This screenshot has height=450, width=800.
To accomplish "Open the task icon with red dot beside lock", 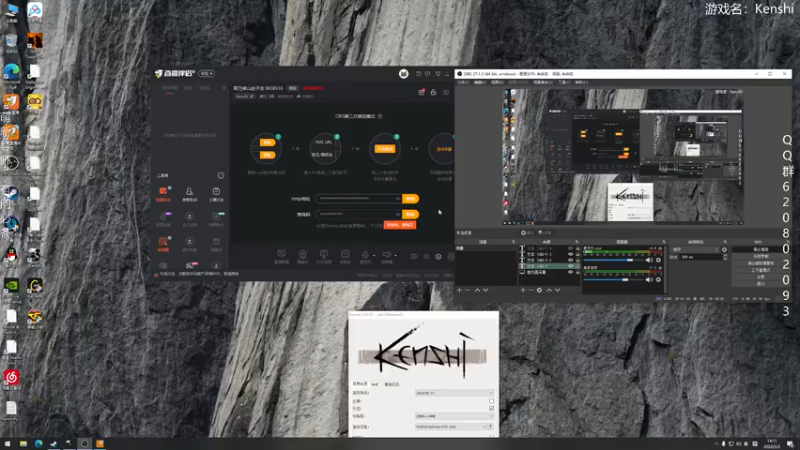I will pyautogui.click(x=421, y=92).
